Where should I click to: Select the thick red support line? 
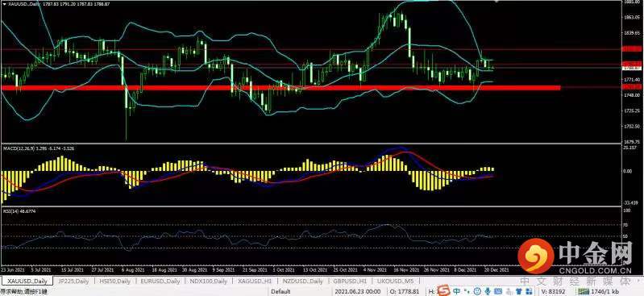coord(281,88)
